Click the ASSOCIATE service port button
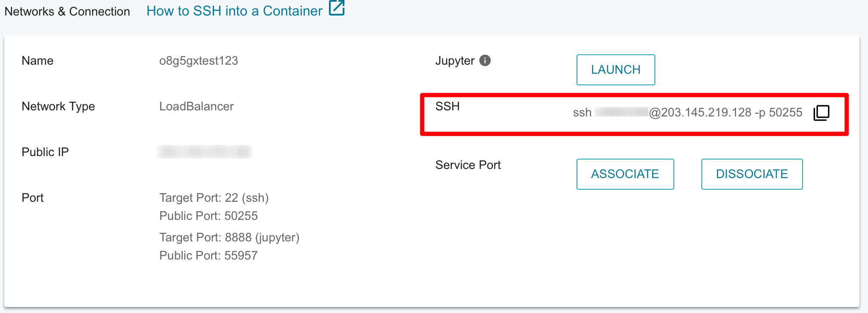The width and height of the screenshot is (868, 313). [625, 174]
